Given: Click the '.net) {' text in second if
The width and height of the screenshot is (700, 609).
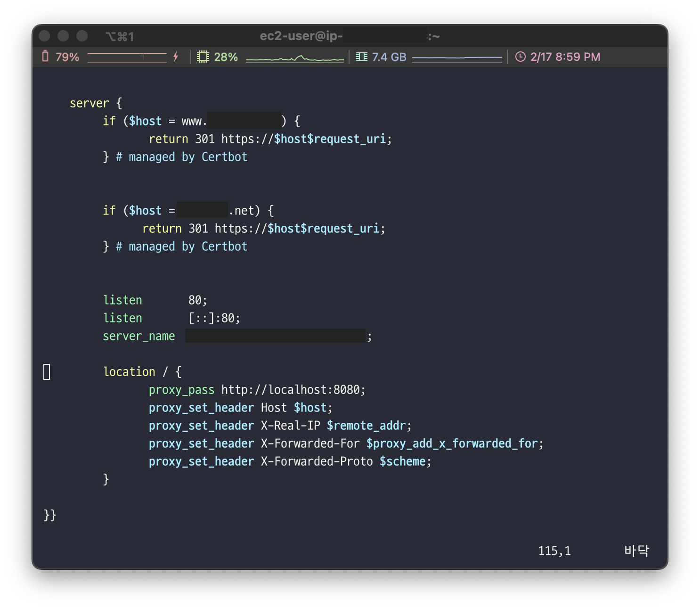Looking at the screenshot, I should 251,211.
